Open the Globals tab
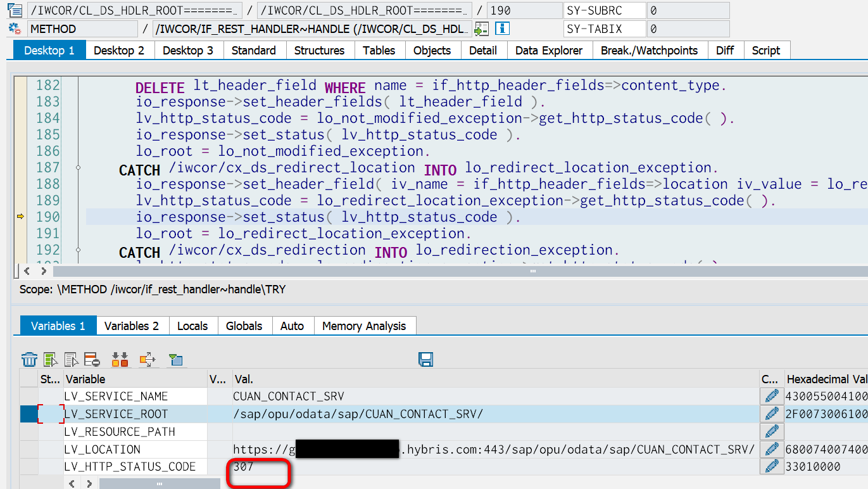 244,326
